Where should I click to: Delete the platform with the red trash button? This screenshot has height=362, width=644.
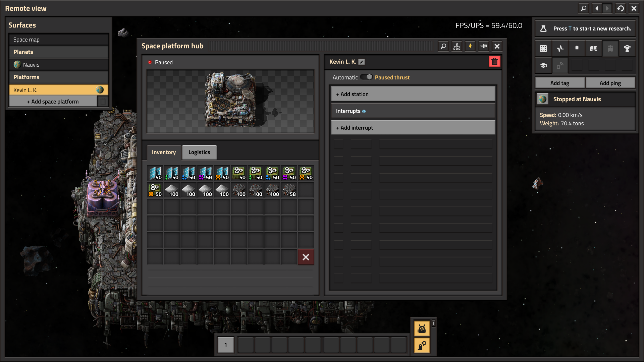[494, 61]
